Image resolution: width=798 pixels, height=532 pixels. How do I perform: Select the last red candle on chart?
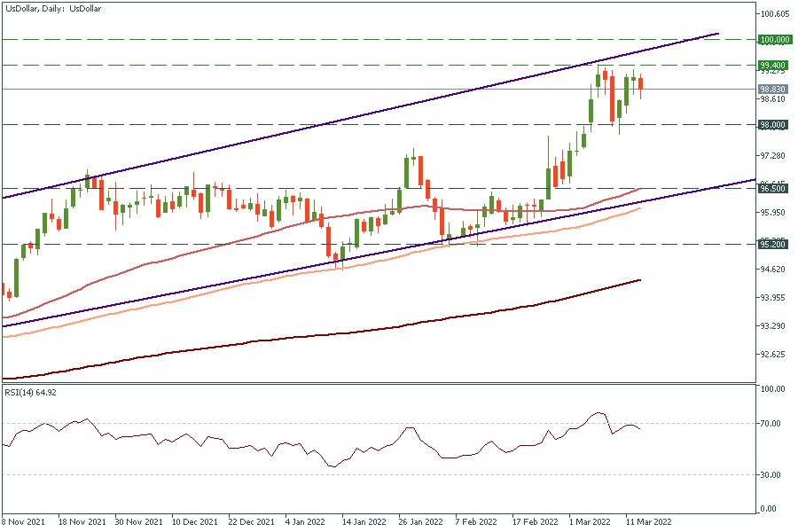tap(640, 85)
